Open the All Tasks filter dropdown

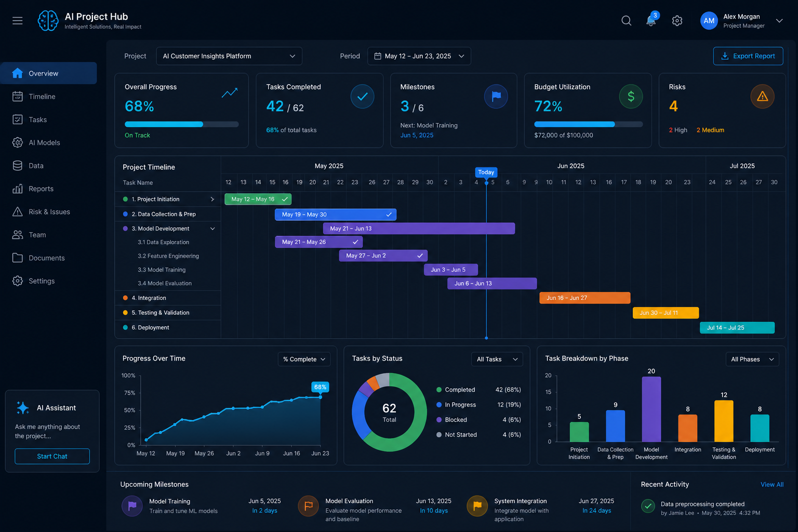coord(497,359)
